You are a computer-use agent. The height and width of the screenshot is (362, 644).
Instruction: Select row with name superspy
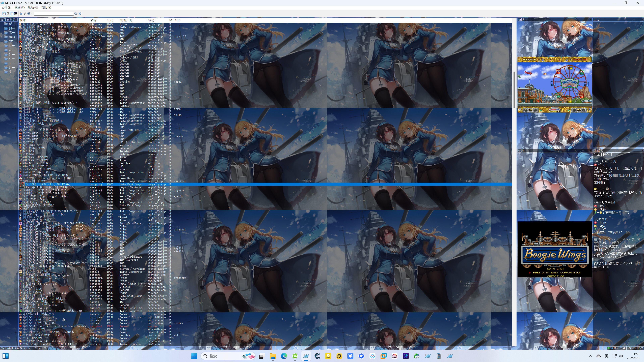click(x=265, y=31)
